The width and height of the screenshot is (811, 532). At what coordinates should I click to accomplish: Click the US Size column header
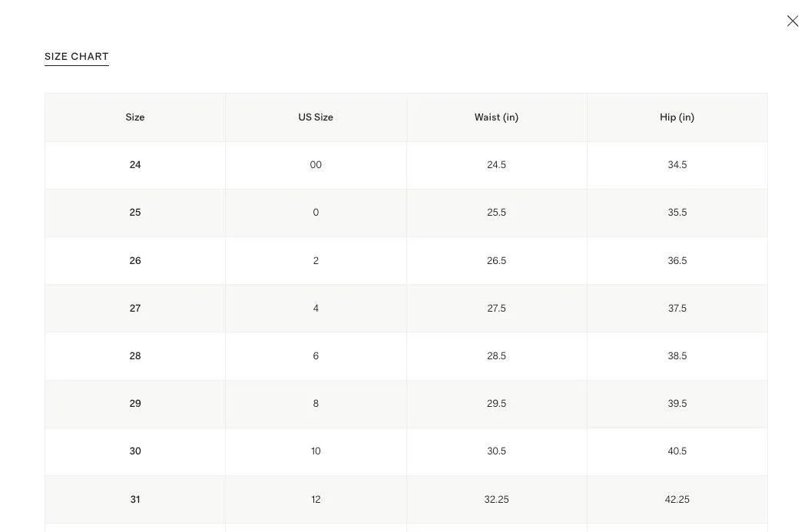coord(316,117)
